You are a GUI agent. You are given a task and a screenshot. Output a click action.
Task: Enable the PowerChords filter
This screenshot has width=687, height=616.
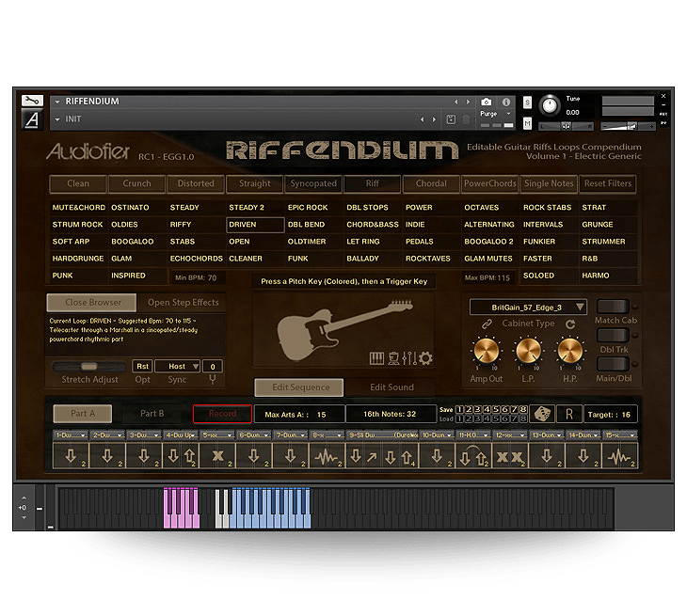[490, 184]
